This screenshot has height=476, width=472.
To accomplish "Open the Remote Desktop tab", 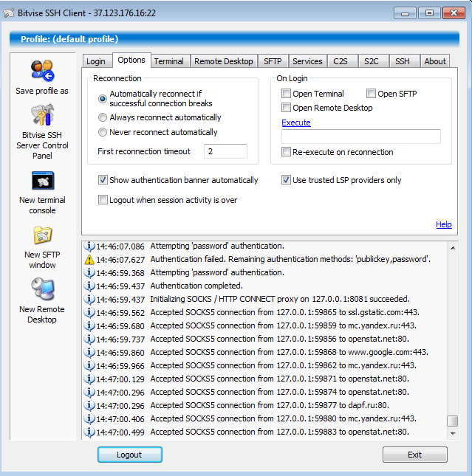I will [224, 61].
